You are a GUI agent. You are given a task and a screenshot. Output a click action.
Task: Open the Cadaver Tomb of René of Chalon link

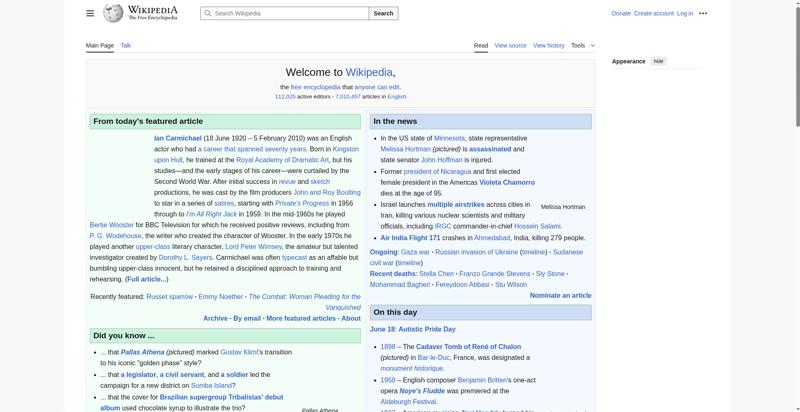(x=468, y=347)
